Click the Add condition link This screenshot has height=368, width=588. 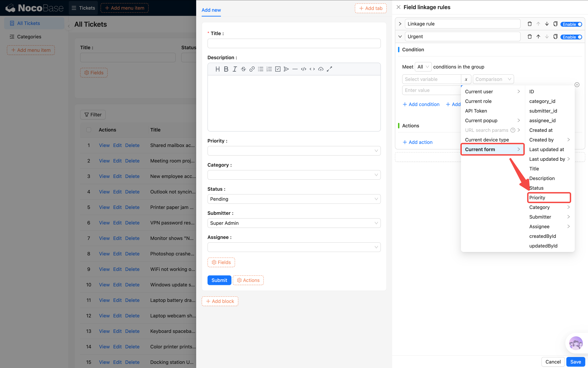[x=421, y=104]
